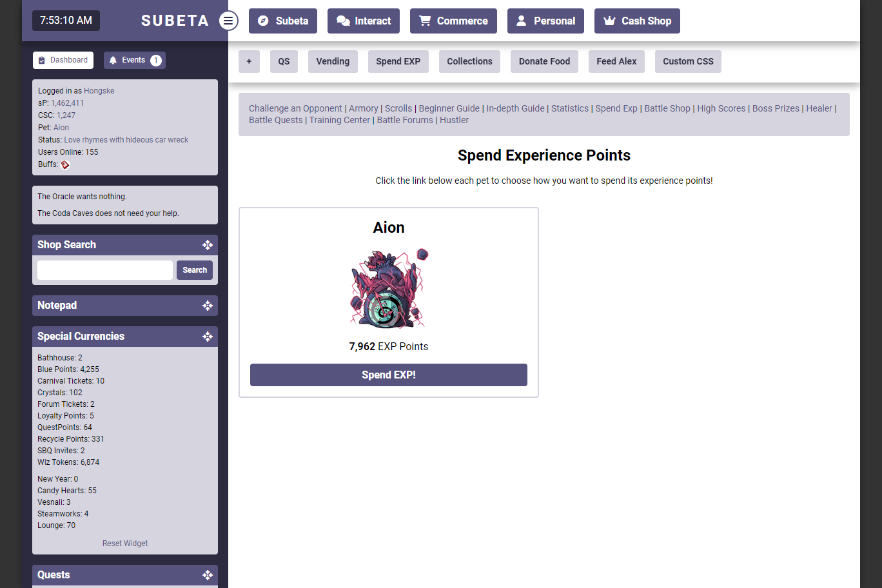882x588 pixels.
Task: Click the hamburger menu icon beside SUBETA
Action: click(228, 21)
